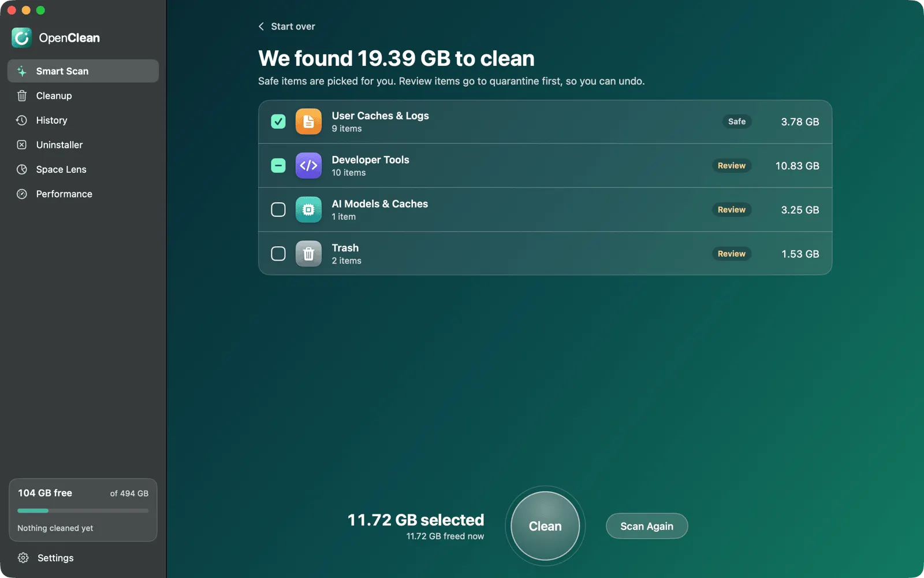The image size is (924, 578).
Task: Click the Nothing cleaned yet status
Action: (55, 528)
